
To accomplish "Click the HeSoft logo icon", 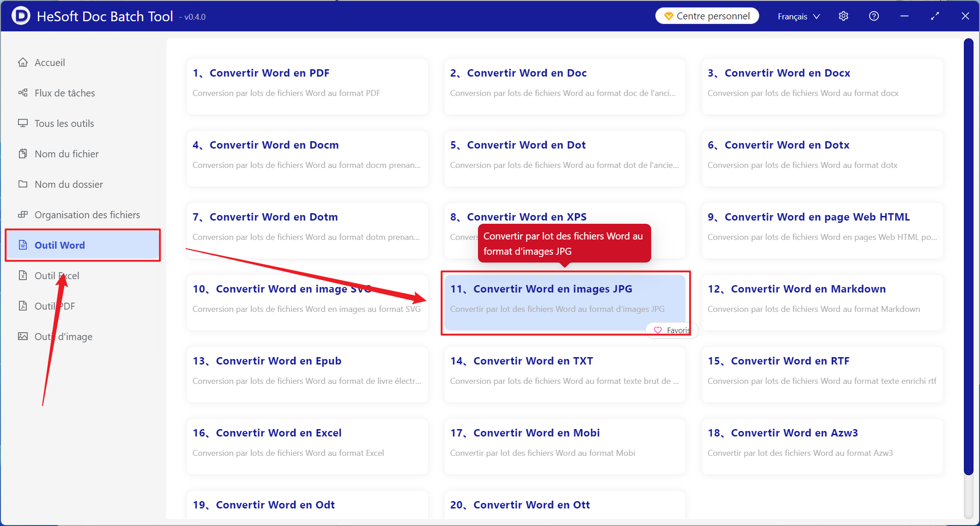I will click(x=21, y=16).
